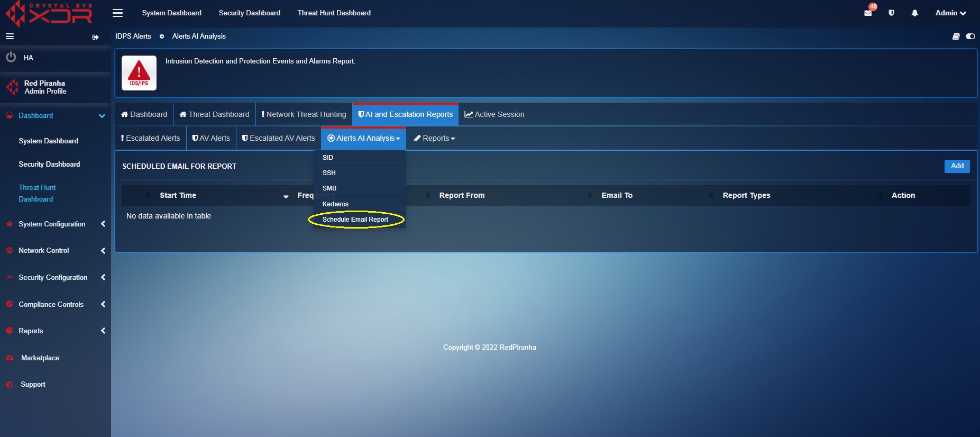Click the shield icon in top bar
Viewport: 980px width, 437px height.
[x=892, y=13]
